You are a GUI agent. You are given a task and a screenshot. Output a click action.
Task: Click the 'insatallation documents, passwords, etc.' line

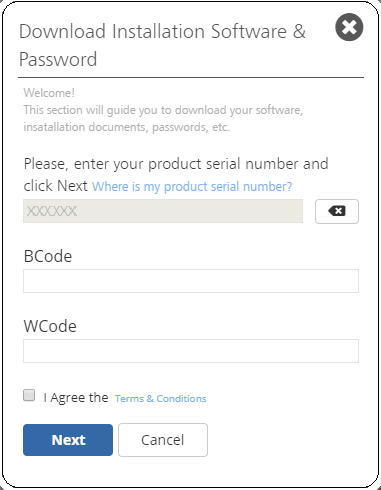tap(127, 127)
